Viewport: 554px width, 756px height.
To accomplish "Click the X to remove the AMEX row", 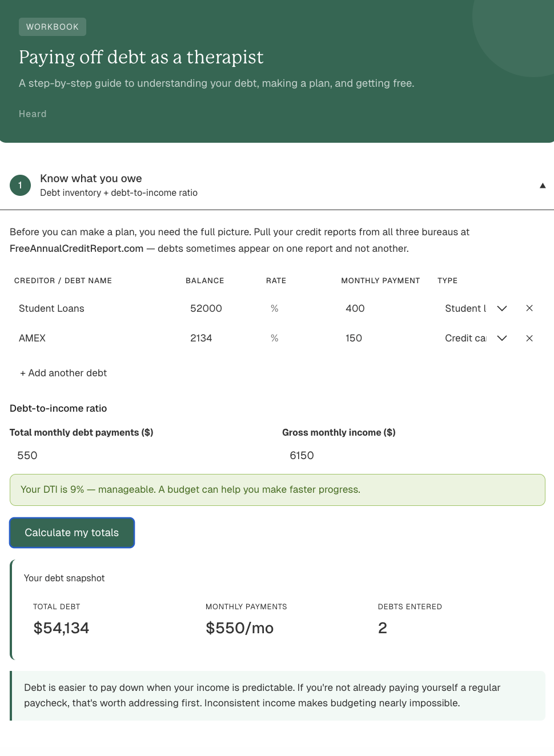I will (529, 337).
